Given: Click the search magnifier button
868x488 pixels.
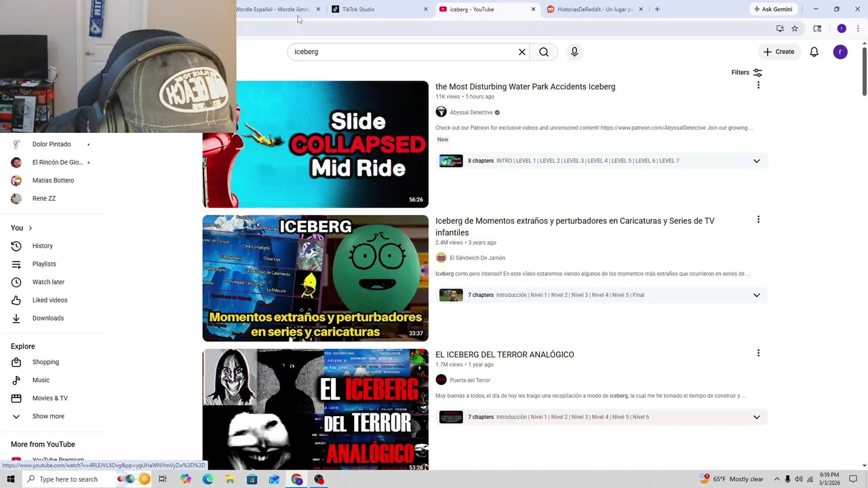Looking at the screenshot, I should pyautogui.click(x=544, y=52).
